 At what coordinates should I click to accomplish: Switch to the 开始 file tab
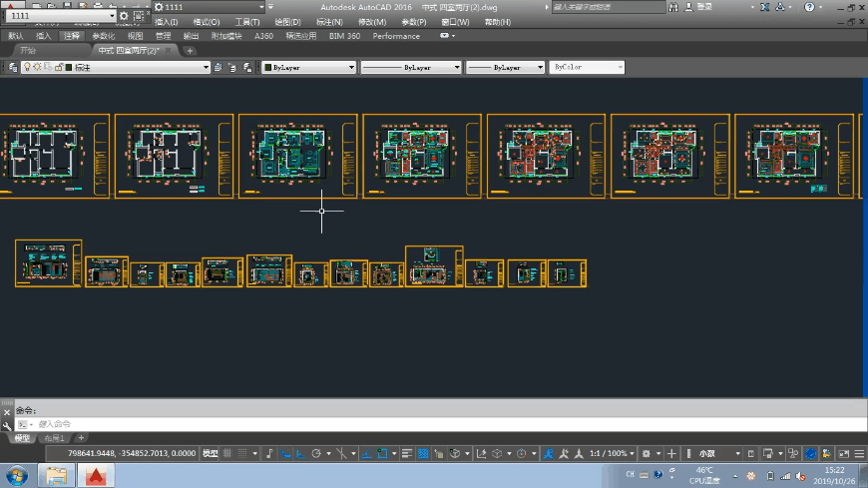[28, 51]
